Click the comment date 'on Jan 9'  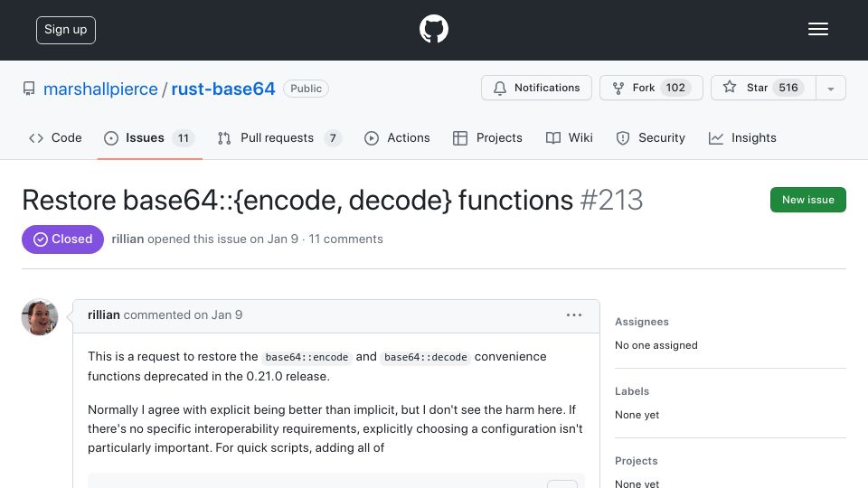coord(218,314)
